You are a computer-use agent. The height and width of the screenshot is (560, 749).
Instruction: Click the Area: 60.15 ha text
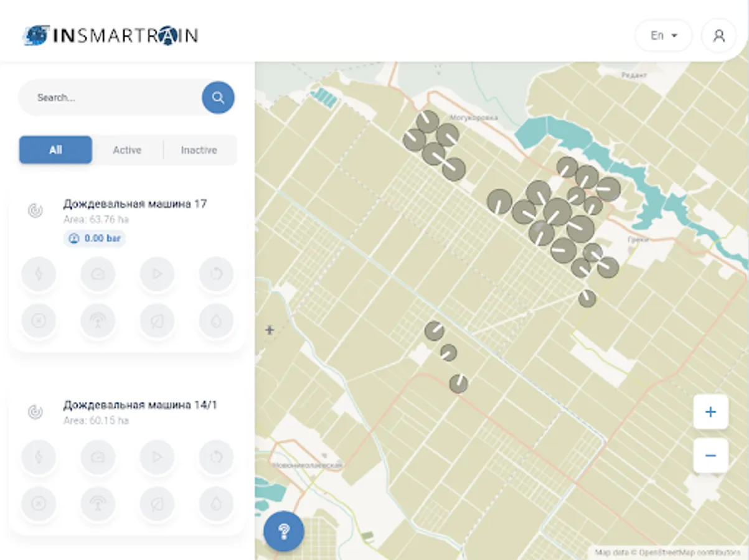pos(96,421)
